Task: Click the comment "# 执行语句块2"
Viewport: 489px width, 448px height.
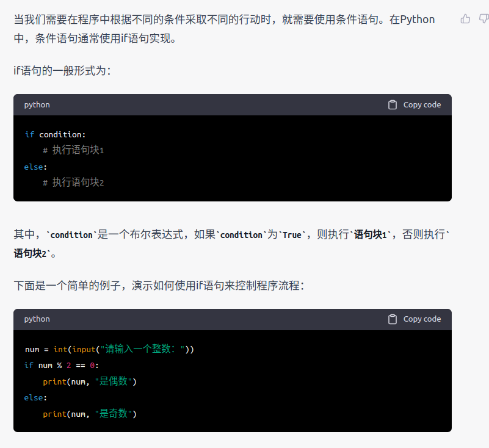Action: tap(73, 182)
